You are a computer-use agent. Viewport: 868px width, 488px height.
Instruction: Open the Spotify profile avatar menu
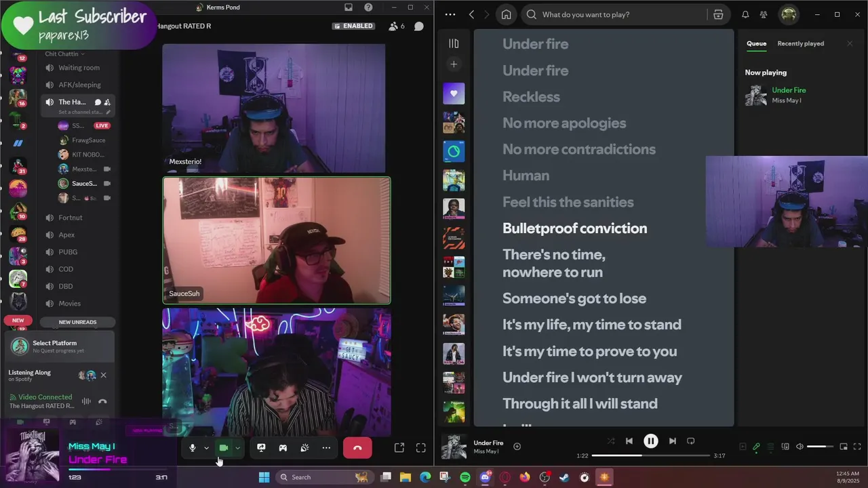coord(789,14)
